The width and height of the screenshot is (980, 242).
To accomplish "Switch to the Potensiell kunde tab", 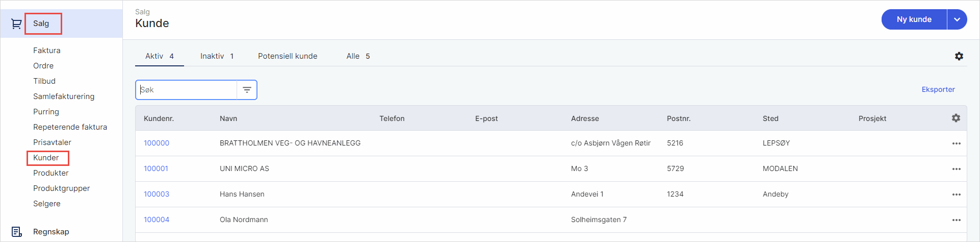I will pos(288,56).
